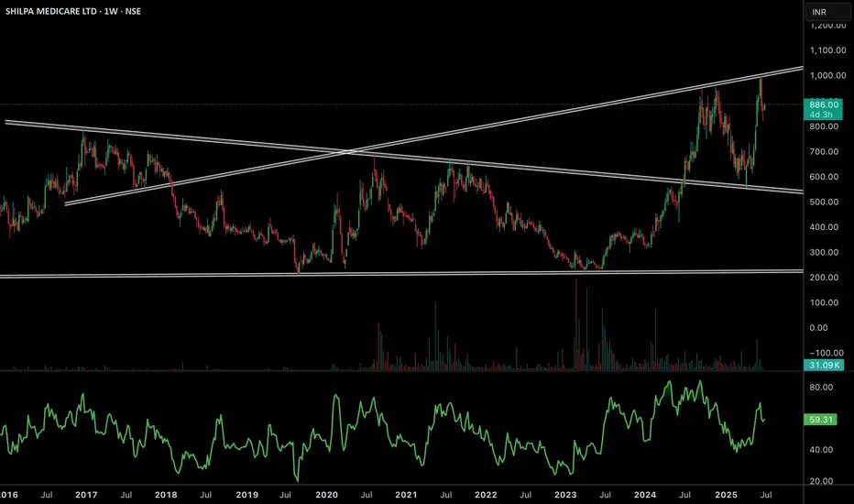Click the 400.00 price axis label
The height and width of the screenshot is (504, 854).
point(824,226)
